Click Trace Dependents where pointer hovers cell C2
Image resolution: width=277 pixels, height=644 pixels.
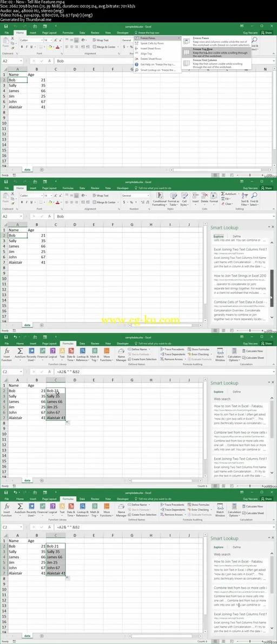(x=173, y=354)
